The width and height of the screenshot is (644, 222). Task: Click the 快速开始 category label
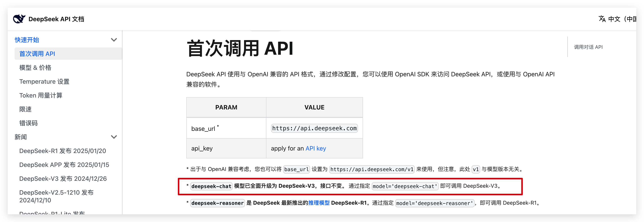(x=27, y=40)
